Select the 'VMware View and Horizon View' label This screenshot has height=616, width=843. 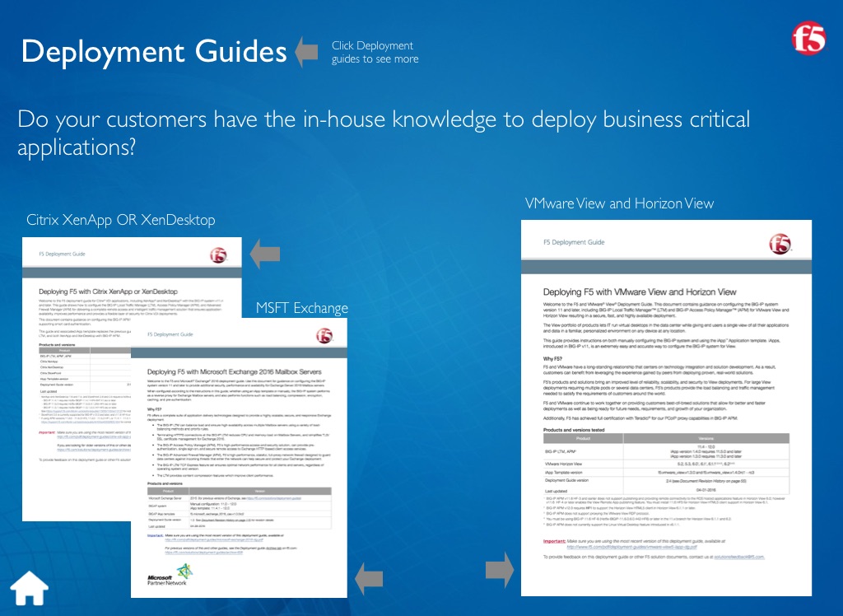pyautogui.click(x=619, y=203)
